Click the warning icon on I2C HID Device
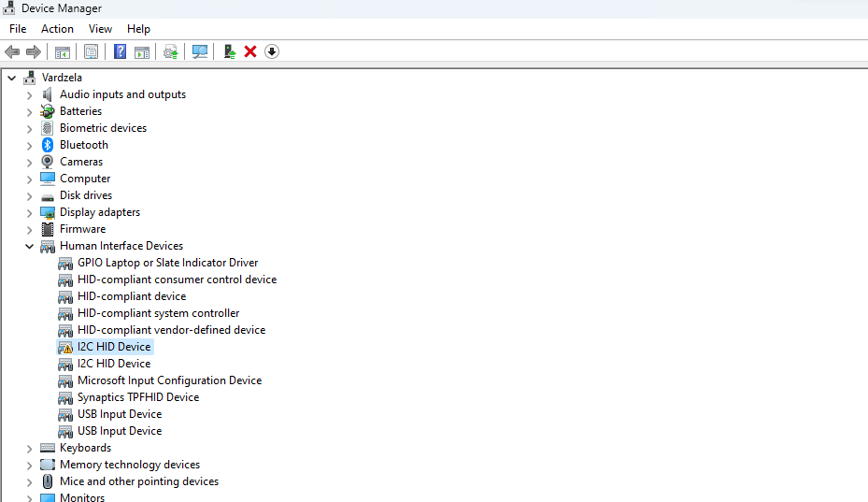The image size is (868, 502). [65, 348]
